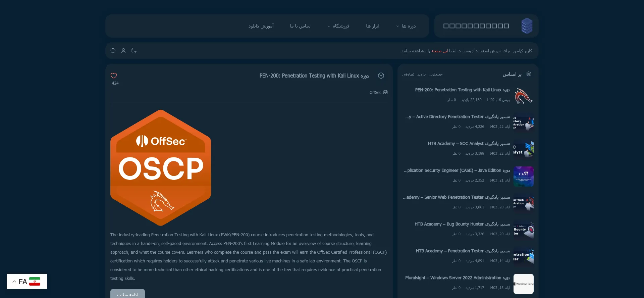Open Pluralsight Windows Server 2022 Administration link

click(x=458, y=278)
